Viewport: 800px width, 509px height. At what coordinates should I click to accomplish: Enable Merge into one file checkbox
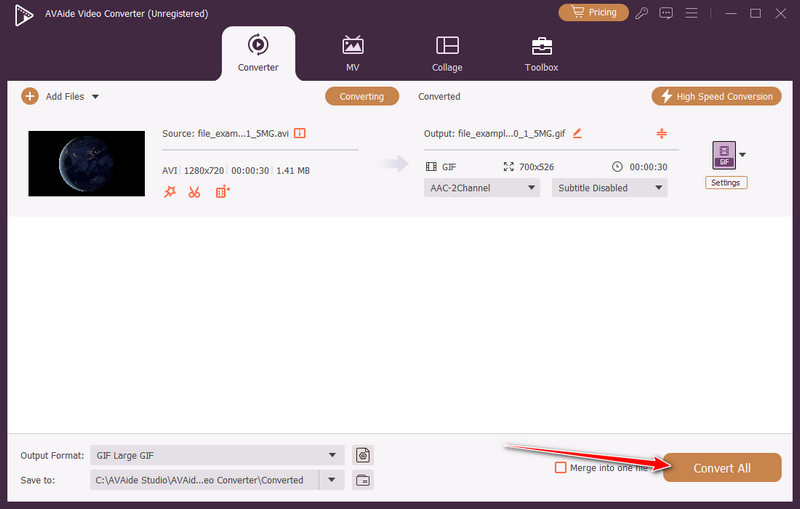click(560, 468)
